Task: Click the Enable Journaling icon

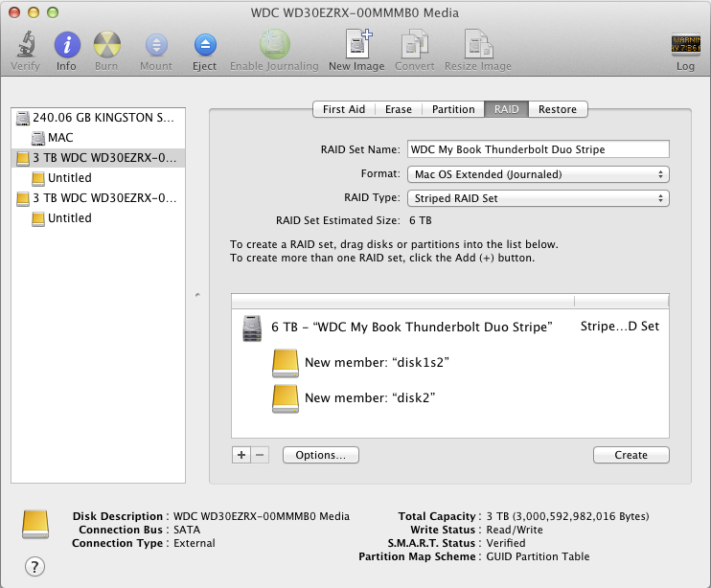Action: (274, 44)
